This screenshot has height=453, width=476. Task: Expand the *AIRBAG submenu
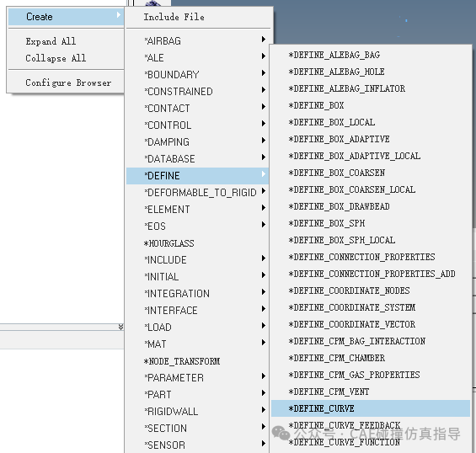click(198, 40)
